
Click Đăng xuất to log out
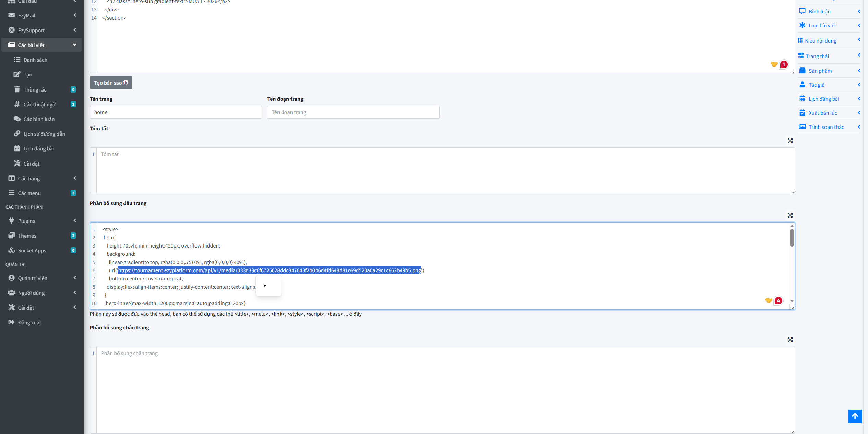click(29, 322)
